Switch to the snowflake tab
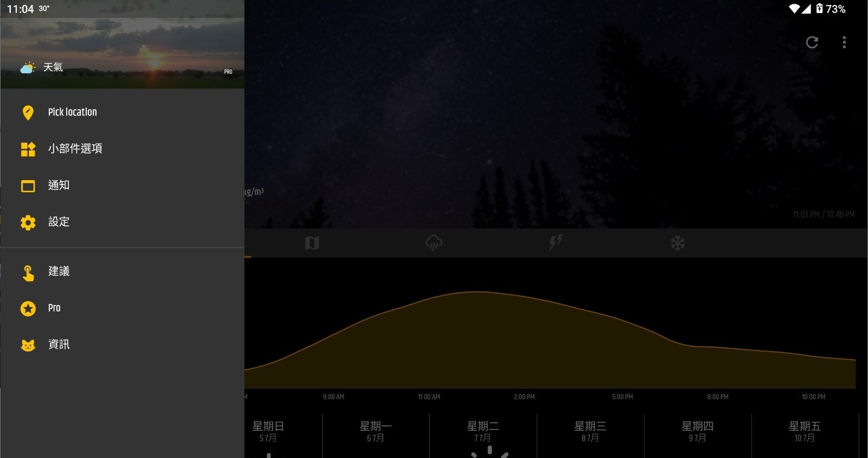 (x=678, y=243)
